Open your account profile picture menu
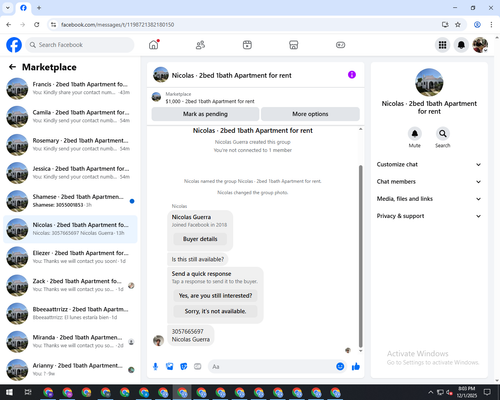Screen dimensions: 500x400 [x=480, y=45]
